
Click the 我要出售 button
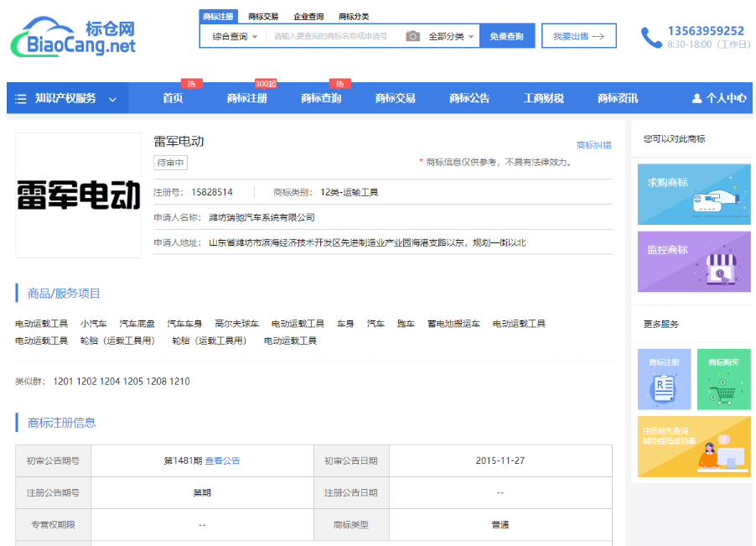[x=578, y=36]
